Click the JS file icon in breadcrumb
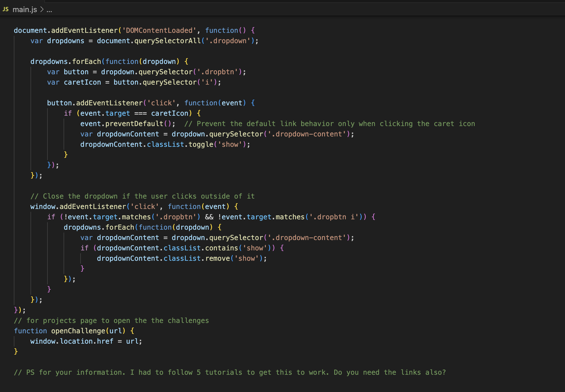 click(5, 9)
